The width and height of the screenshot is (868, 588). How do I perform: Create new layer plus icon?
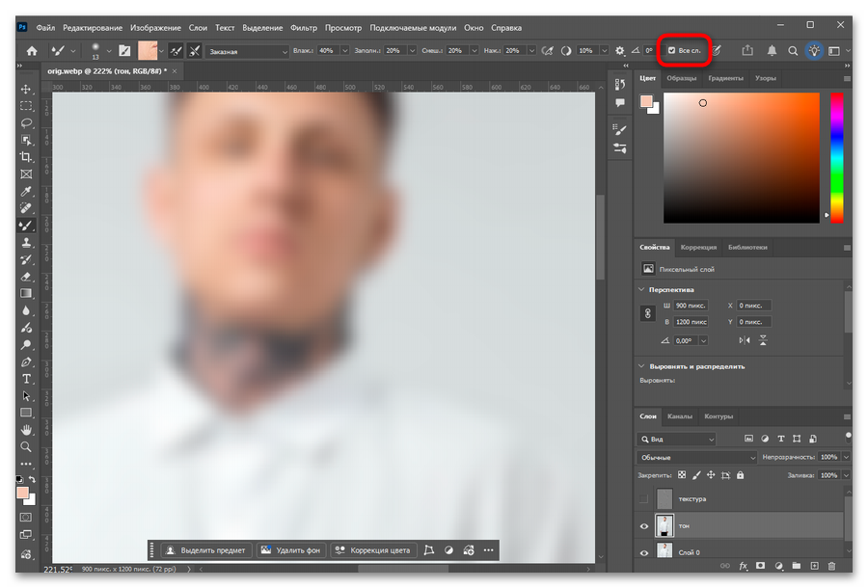pyautogui.click(x=814, y=566)
